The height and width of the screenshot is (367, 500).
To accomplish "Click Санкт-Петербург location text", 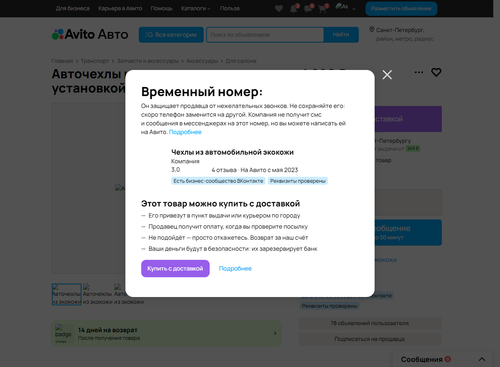I will coord(400,30).
